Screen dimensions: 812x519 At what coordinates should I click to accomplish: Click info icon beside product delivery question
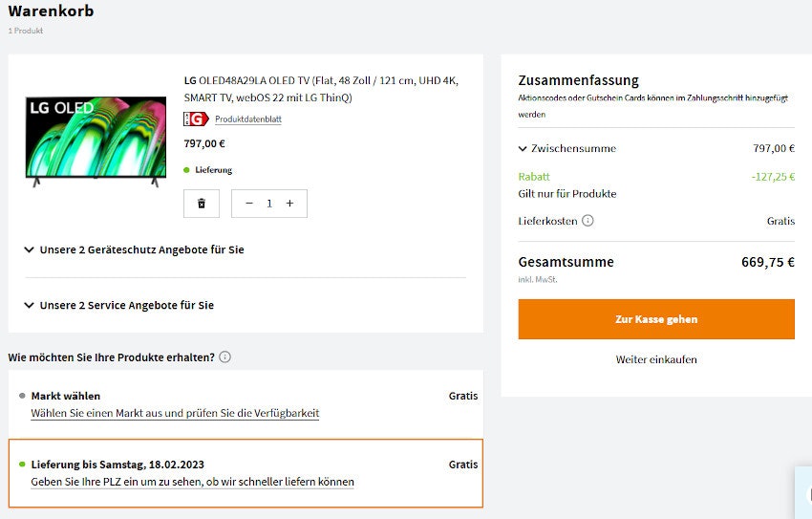(224, 357)
